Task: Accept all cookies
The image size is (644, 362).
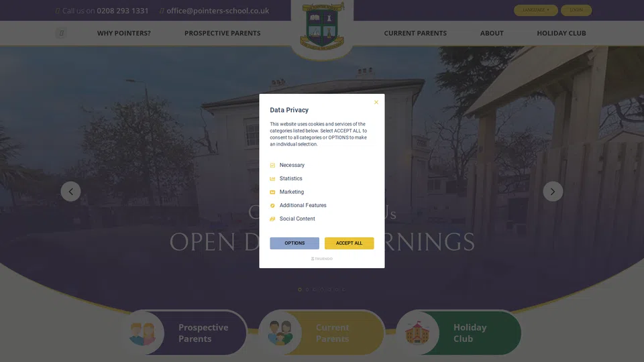Action: tap(349, 243)
